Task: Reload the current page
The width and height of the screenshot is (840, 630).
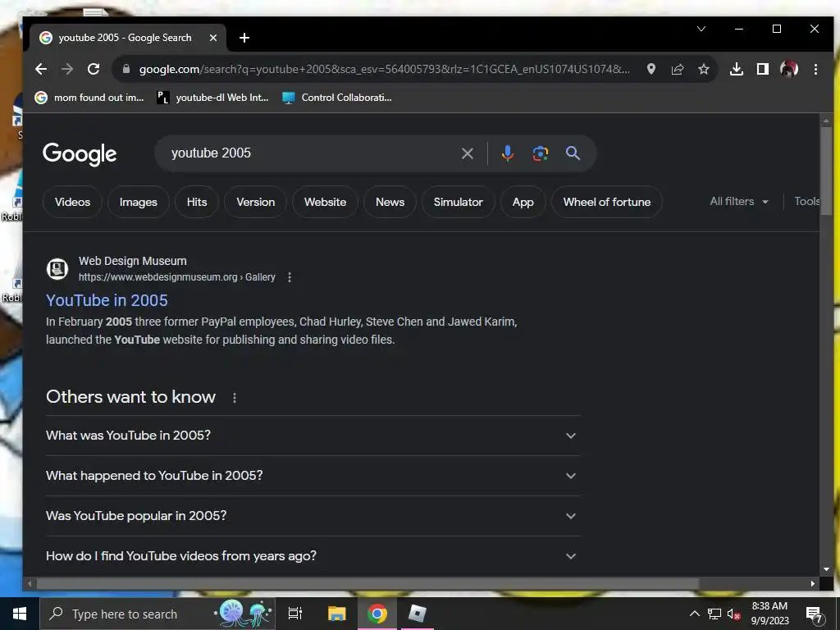Action: pos(94,69)
